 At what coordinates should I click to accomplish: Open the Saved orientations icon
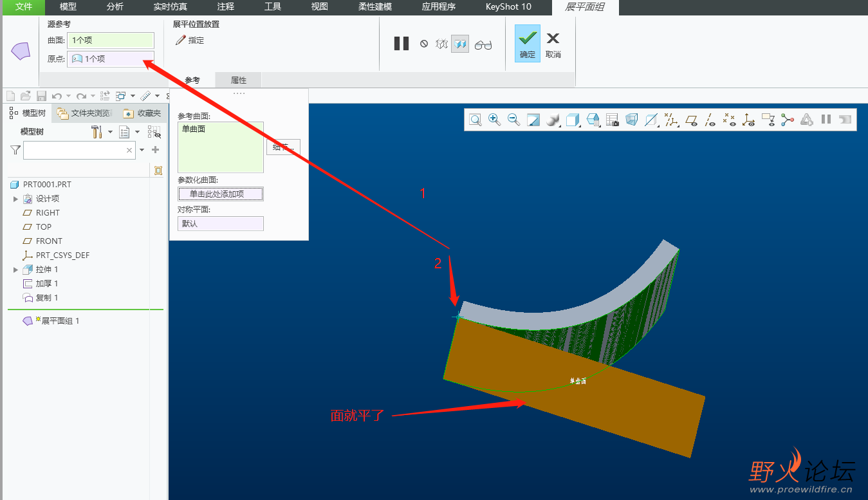pos(593,119)
